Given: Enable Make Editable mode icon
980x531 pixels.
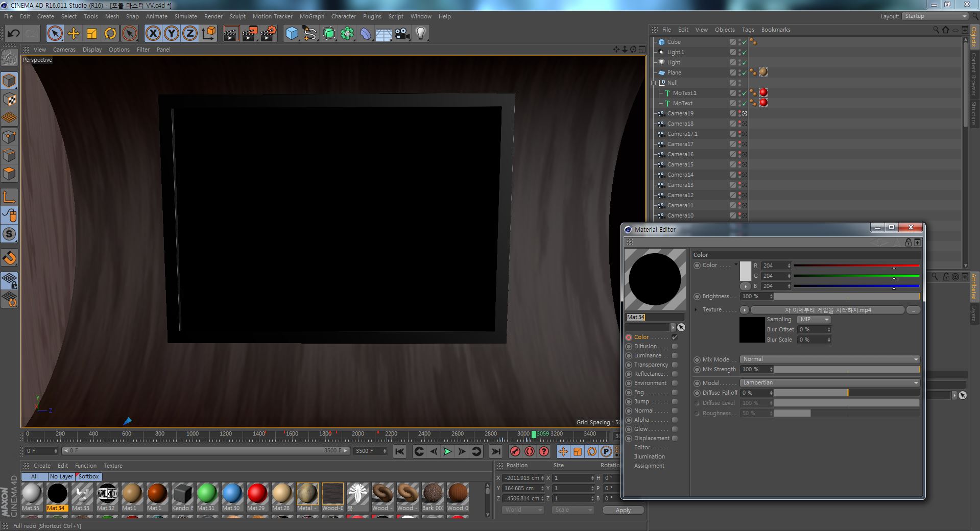Looking at the screenshot, I should point(9,57).
